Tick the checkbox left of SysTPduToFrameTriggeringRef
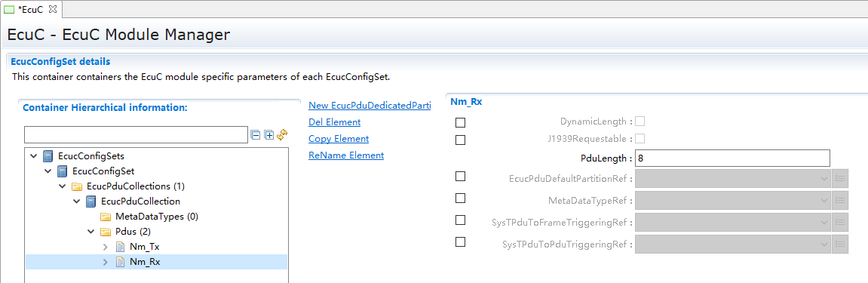Viewport: 868px width, 283px height. click(460, 220)
